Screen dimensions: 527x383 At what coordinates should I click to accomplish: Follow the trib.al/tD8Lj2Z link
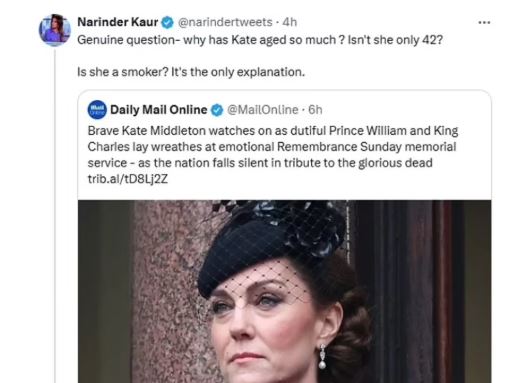pyautogui.click(x=127, y=179)
